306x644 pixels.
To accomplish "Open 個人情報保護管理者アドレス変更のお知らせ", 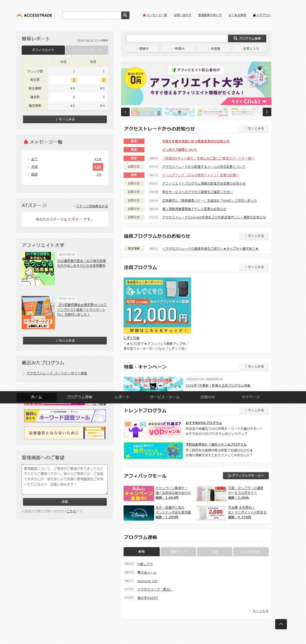I will click(x=194, y=209).
